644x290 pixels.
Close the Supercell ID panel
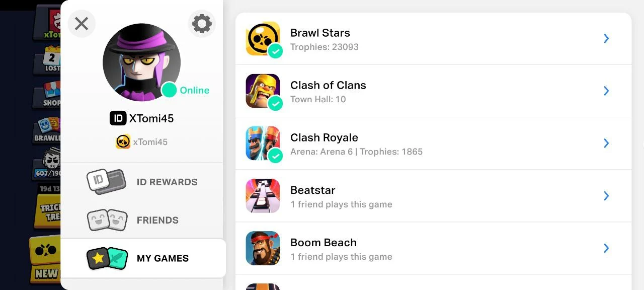(x=82, y=24)
